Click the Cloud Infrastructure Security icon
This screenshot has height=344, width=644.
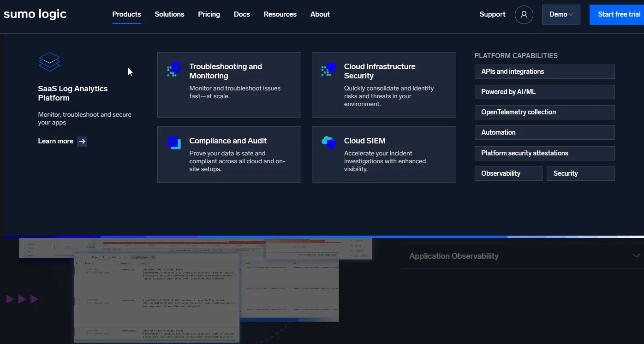pos(328,69)
